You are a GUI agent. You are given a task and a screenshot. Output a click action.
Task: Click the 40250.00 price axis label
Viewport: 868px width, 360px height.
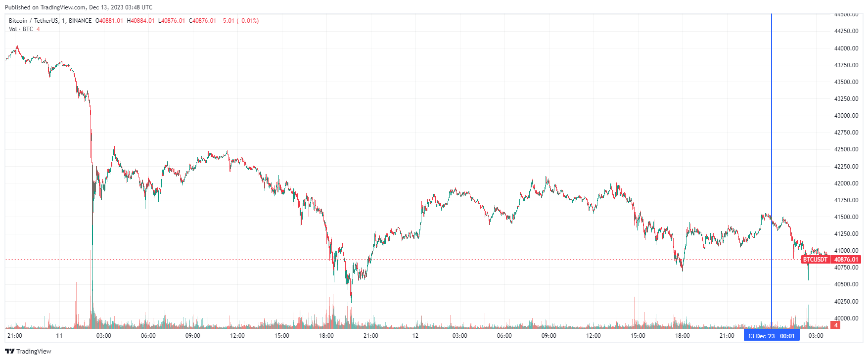click(846, 302)
